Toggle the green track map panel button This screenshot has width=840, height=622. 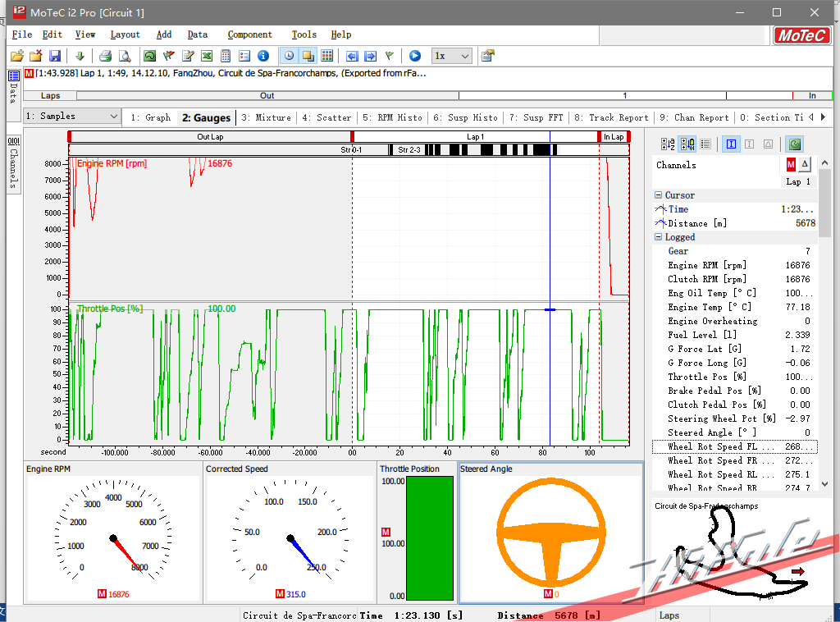pyautogui.click(x=794, y=144)
